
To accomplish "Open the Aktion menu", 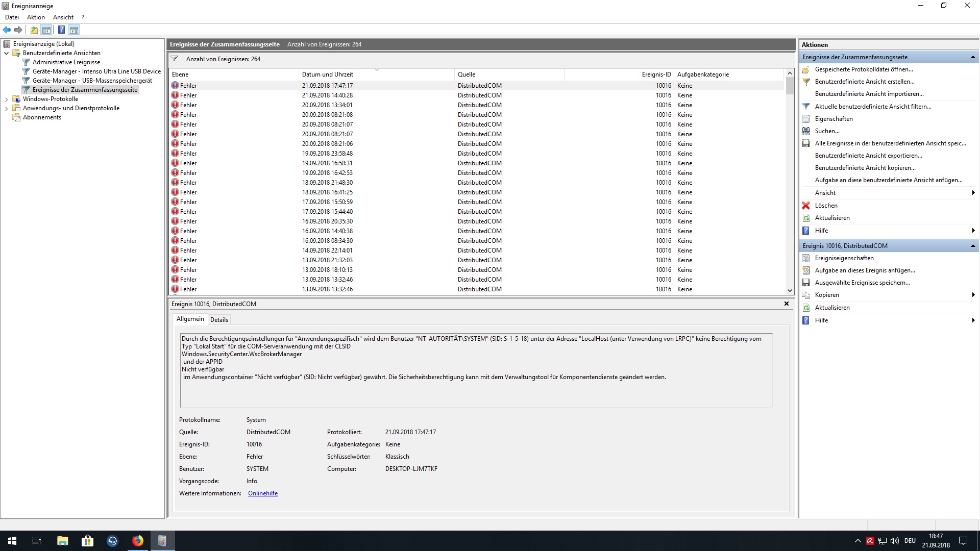I will [36, 17].
